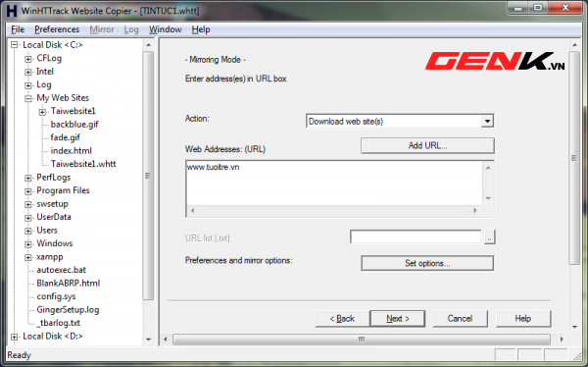
Task: Collapse the Local Disk <C:> tree node
Action: click(x=15, y=45)
